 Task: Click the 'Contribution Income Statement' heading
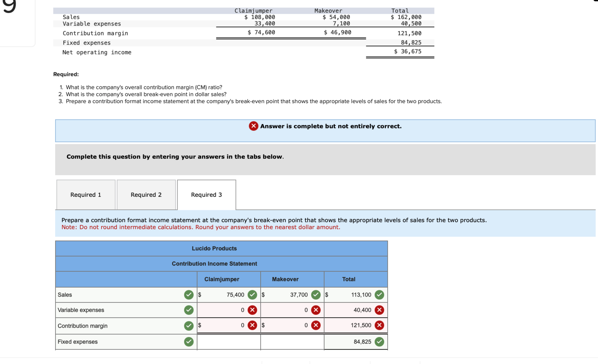point(214,264)
